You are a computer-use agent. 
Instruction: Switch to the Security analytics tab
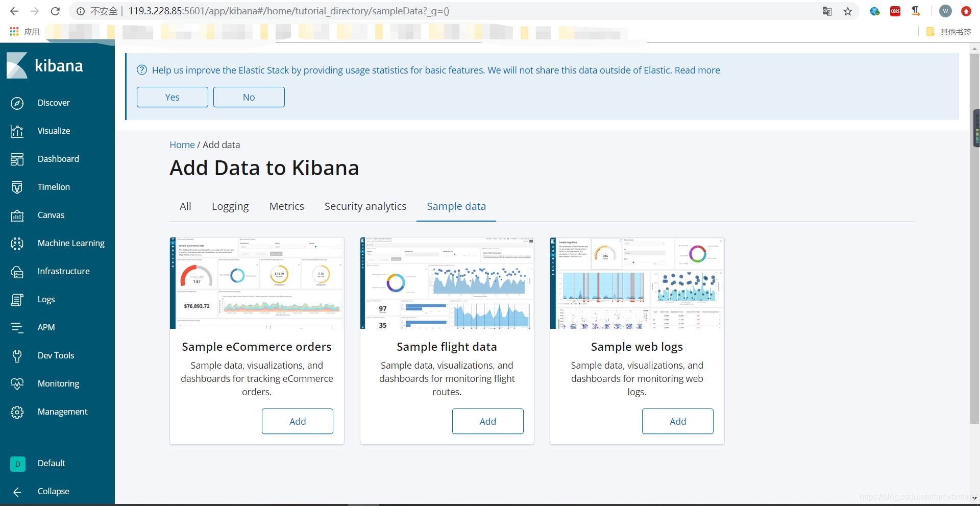pyautogui.click(x=365, y=206)
